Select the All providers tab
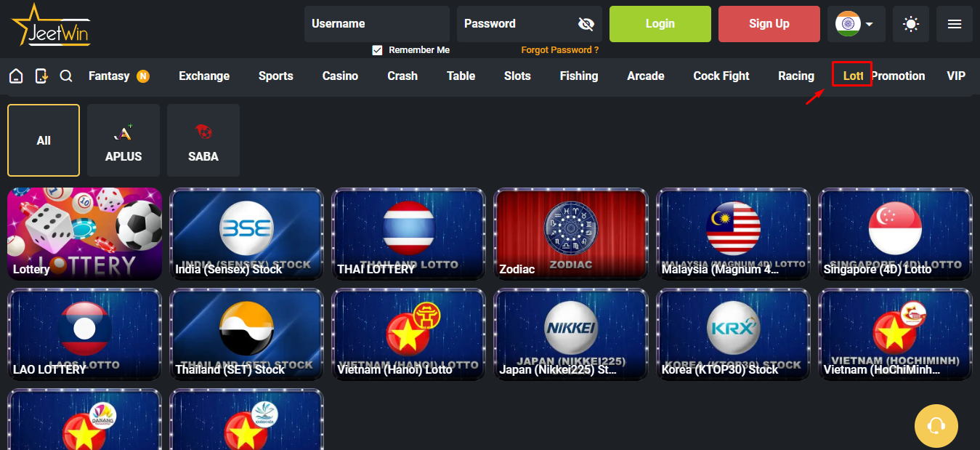This screenshot has height=450, width=980. pyautogui.click(x=44, y=140)
